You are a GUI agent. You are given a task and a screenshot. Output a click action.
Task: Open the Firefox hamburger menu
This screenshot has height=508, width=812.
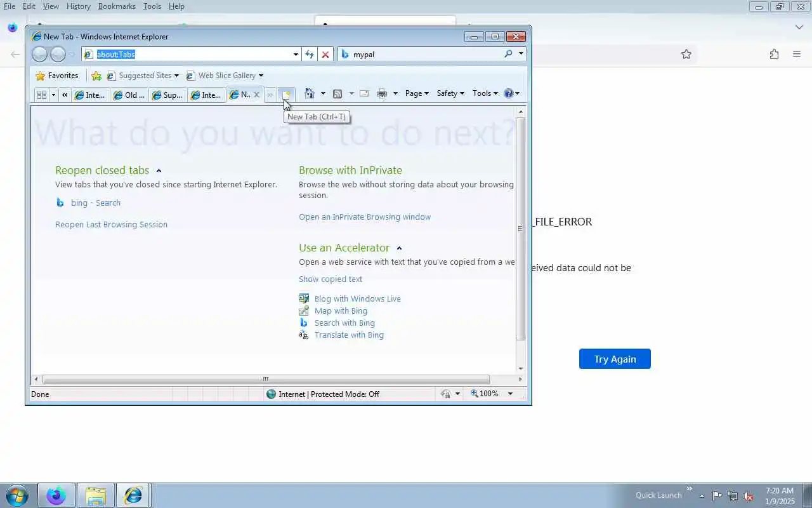point(797,55)
